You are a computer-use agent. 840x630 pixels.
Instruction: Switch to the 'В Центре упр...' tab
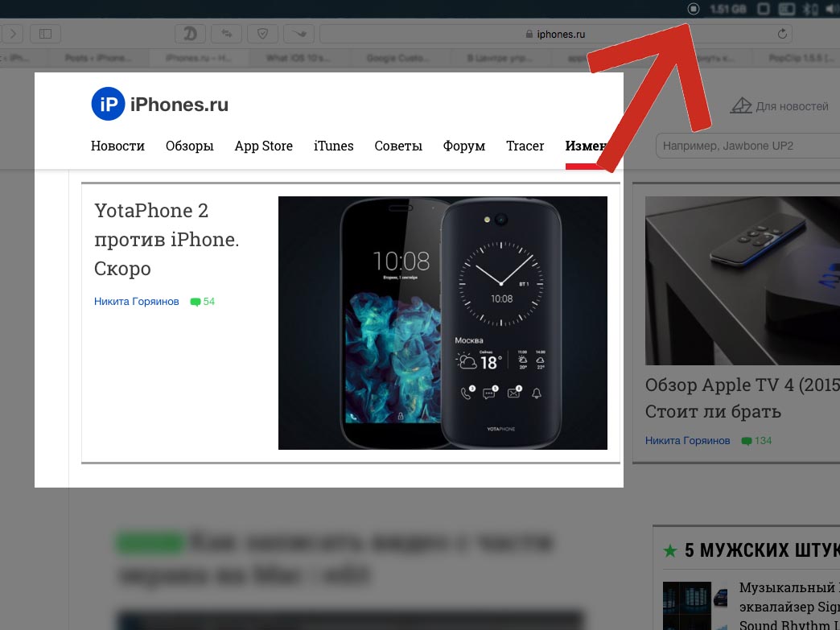(498, 57)
